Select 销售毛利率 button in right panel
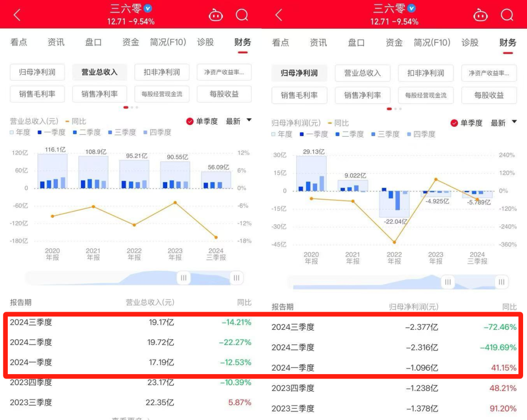This screenshot has height=420, width=527. (x=299, y=96)
